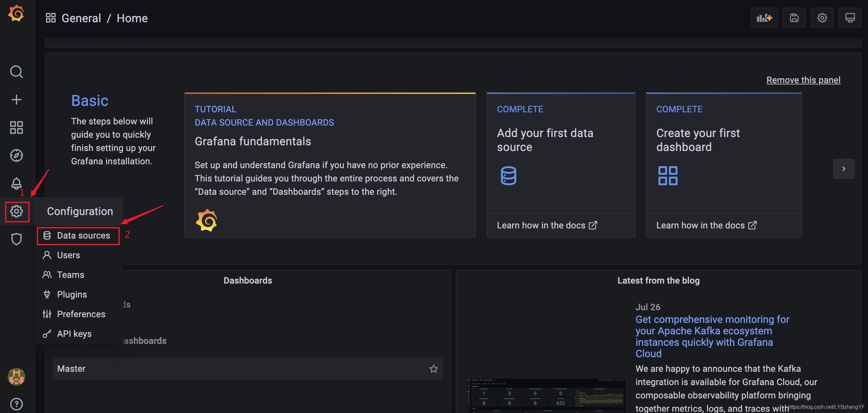Click the Add panel icon in toolbar
Screen dimensions: 868x413
(764, 18)
